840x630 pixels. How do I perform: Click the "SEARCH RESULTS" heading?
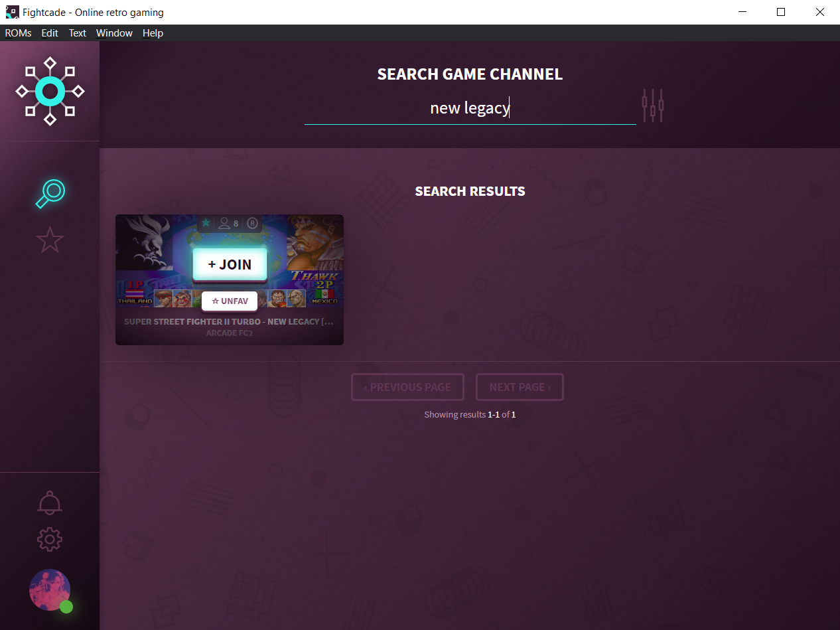(x=470, y=191)
